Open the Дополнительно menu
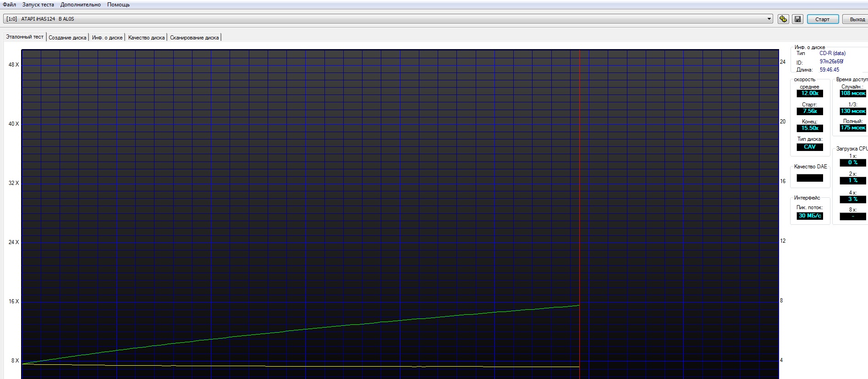 (80, 5)
